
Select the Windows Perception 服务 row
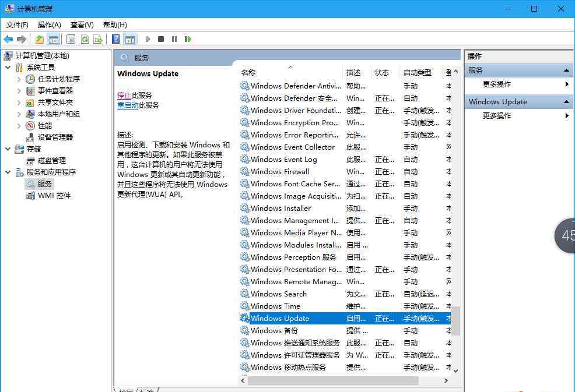pyautogui.click(x=346, y=257)
